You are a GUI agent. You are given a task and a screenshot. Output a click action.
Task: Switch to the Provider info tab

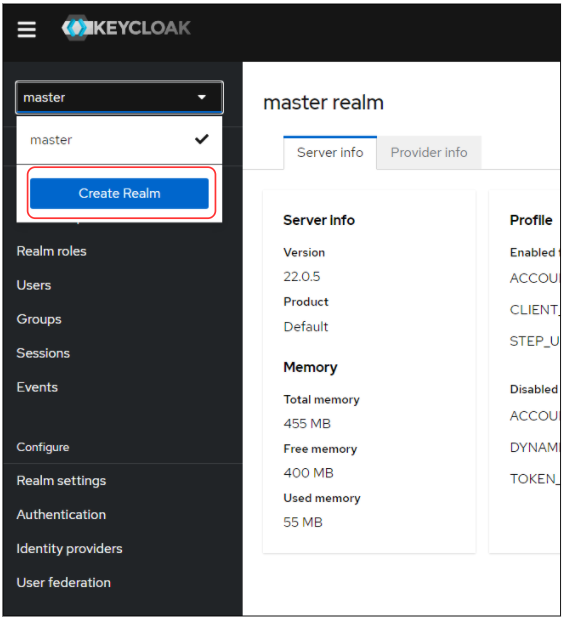pos(429,153)
